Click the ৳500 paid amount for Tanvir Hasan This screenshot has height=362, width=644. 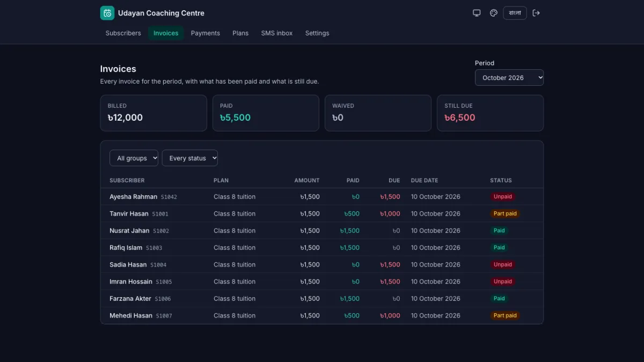352,214
